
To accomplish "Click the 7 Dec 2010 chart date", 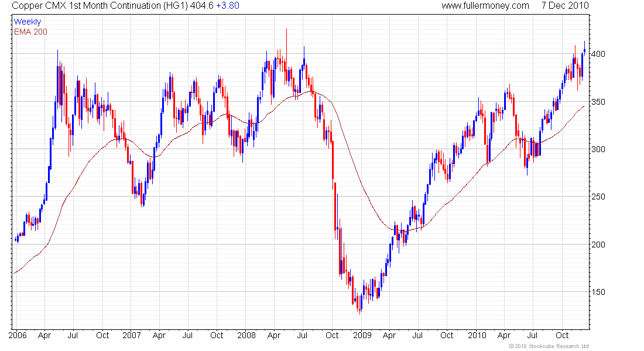I will 565,6.
